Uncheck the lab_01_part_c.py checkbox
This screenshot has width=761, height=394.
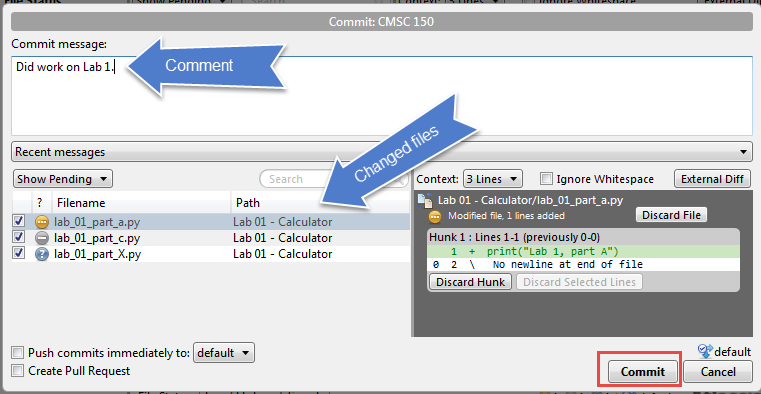coord(18,237)
